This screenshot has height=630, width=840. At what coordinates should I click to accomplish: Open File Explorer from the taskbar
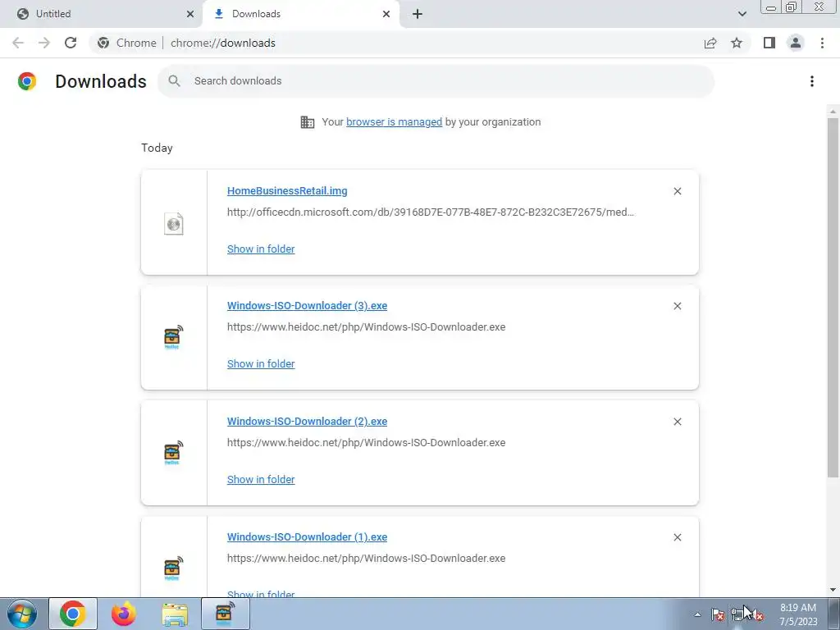(x=175, y=614)
